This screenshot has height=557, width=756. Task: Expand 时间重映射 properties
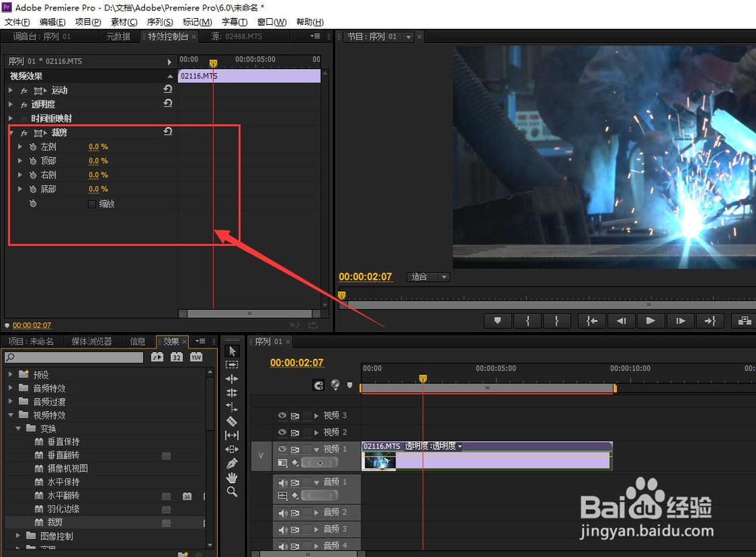click(11, 118)
